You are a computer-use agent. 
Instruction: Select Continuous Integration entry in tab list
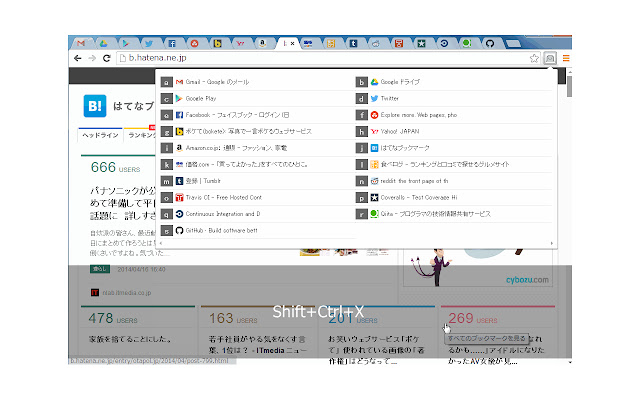pyautogui.click(x=258, y=214)
